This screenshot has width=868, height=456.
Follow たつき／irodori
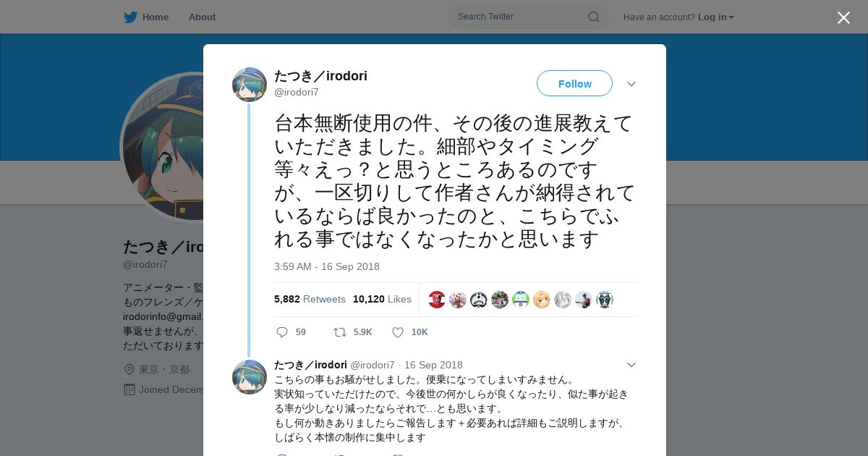574,84
